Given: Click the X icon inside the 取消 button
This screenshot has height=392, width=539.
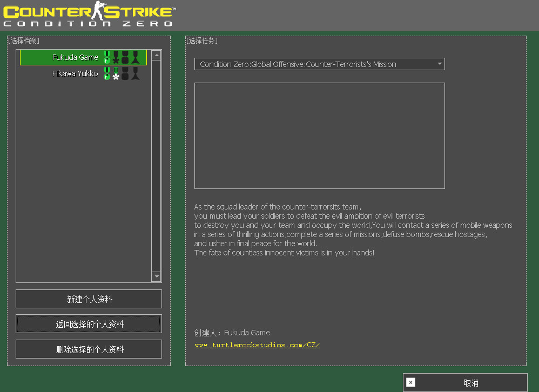Looking at the screenshot, I should click(410, 382).
